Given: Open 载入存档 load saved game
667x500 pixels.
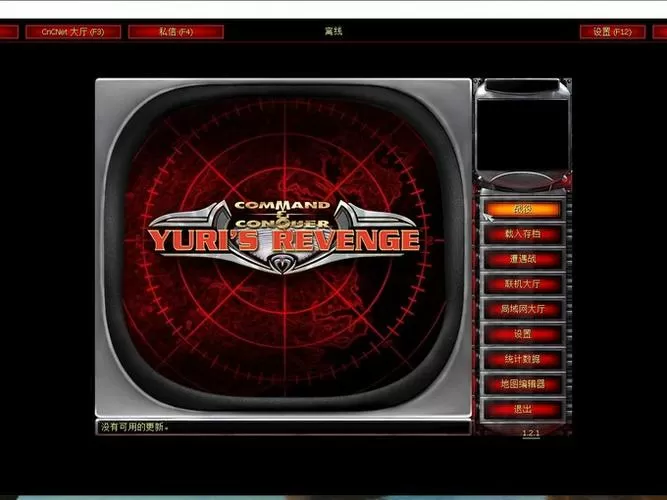Looking at the screenshot, I should pos(523,234).
